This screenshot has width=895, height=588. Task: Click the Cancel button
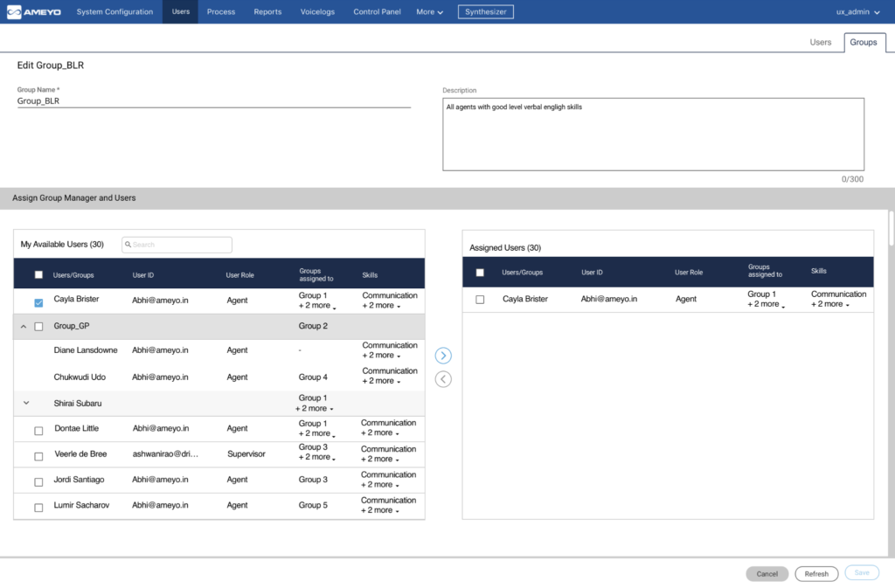tap(767, 574)
